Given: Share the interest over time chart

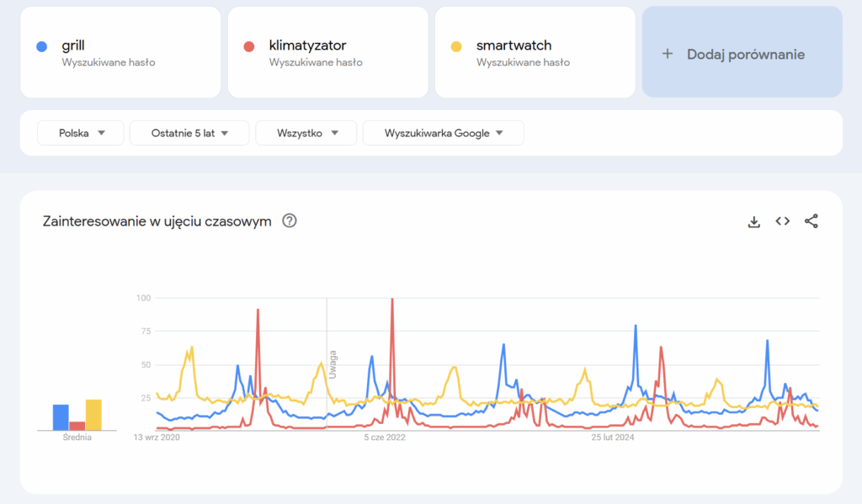Looking at the screenshot, I should point(811,221).
